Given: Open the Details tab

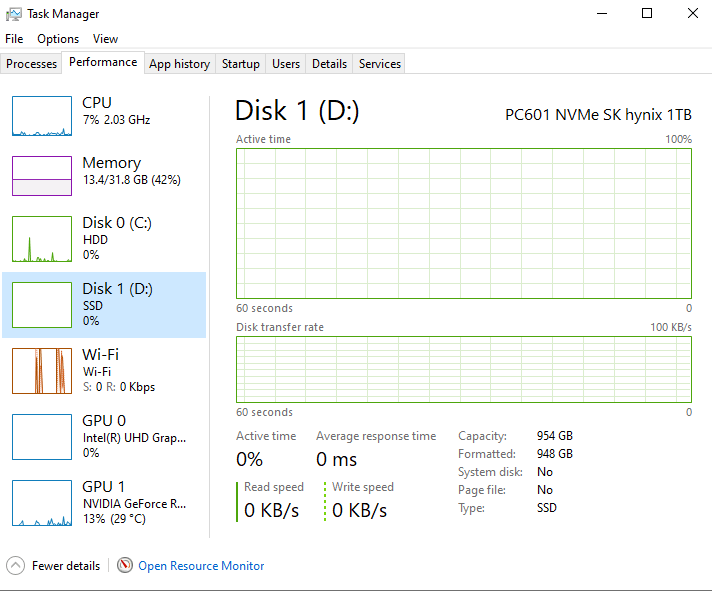Looking at the screenshot, I should (x=329, y=64).
